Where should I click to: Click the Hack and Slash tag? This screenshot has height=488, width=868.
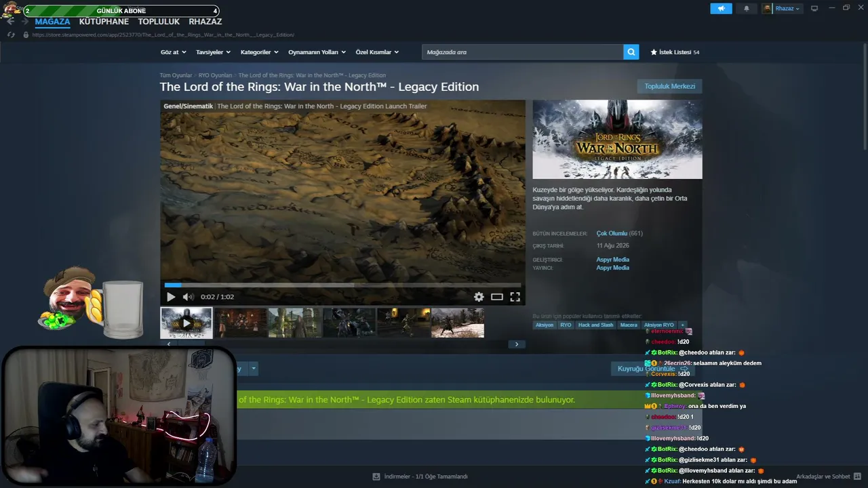point(596,325)
